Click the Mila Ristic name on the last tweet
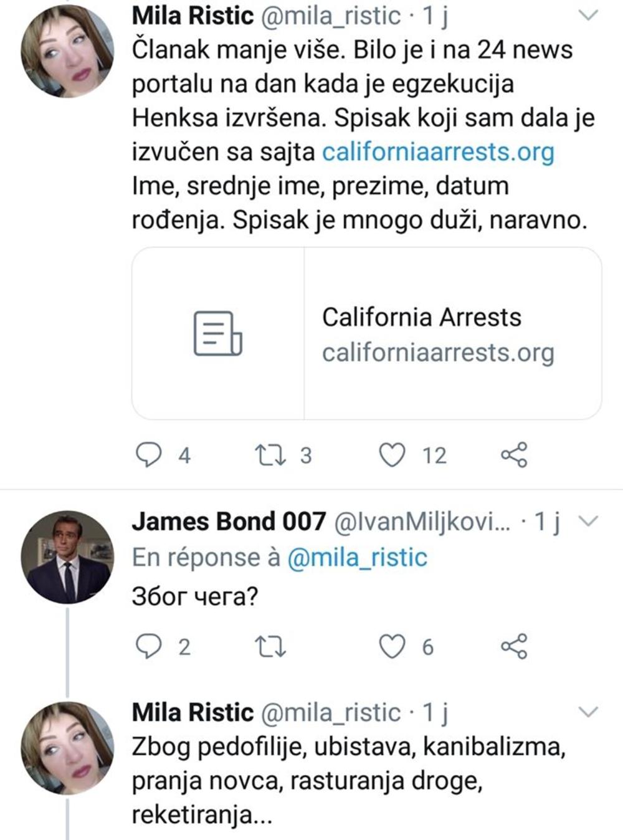Image resolution: width=623 pixels, height=840 pixels. (193, 712)
